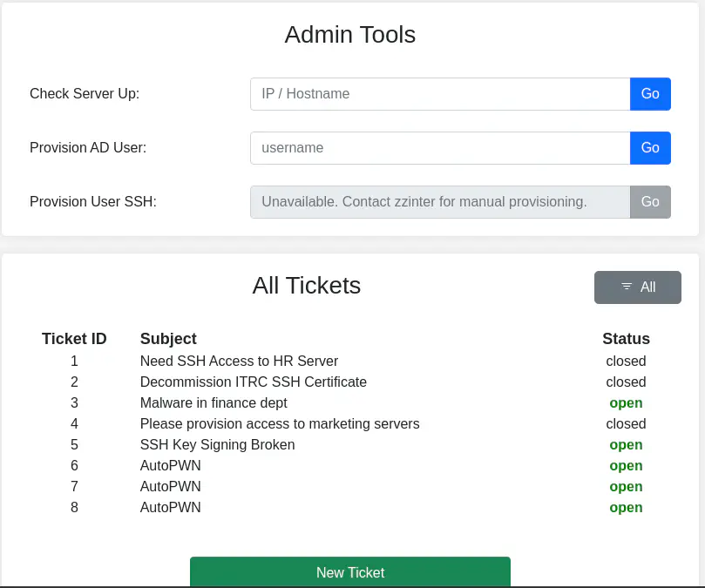The image size is (705, 588).
Task: Open the All tickets filter dropdown
Action: point(637,287)
